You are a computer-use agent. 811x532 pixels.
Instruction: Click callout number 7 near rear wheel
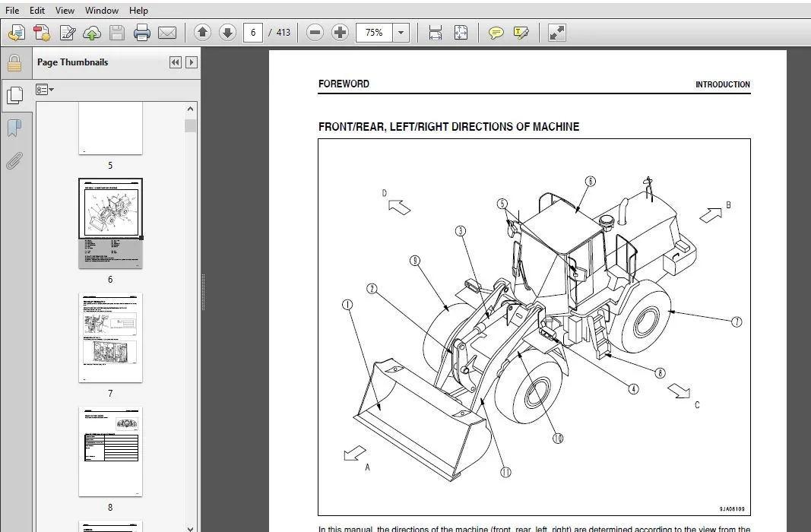click(737, 322)
